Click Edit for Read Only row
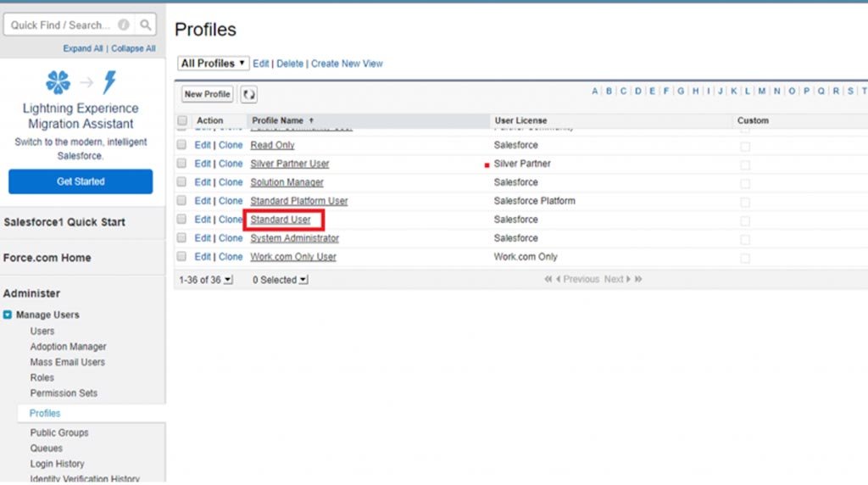868x485 pixels. (x=203, y=145)
